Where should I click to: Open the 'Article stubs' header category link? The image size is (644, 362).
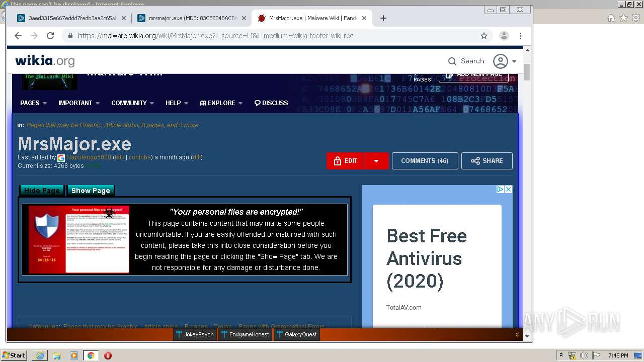click(121, 125)
